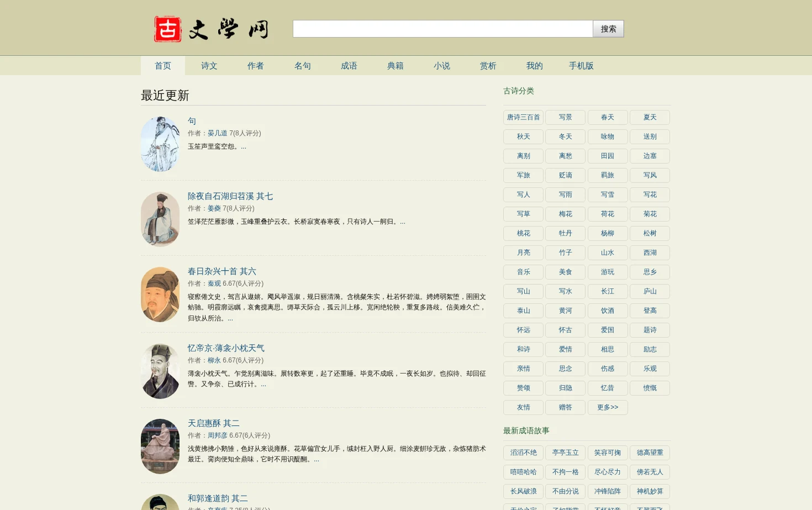Screen dimensions: 812x510
Task: Open idiom story 冲锋陷阵
Action: pos(608,491)
